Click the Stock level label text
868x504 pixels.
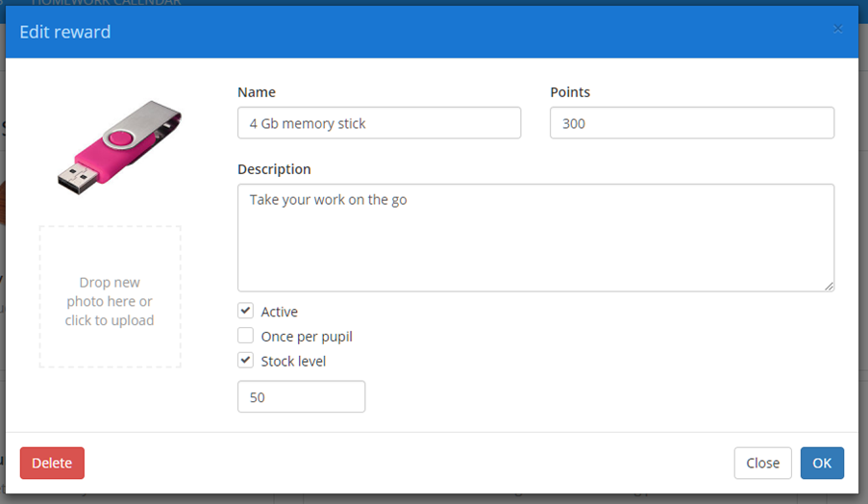click(293, 362)
